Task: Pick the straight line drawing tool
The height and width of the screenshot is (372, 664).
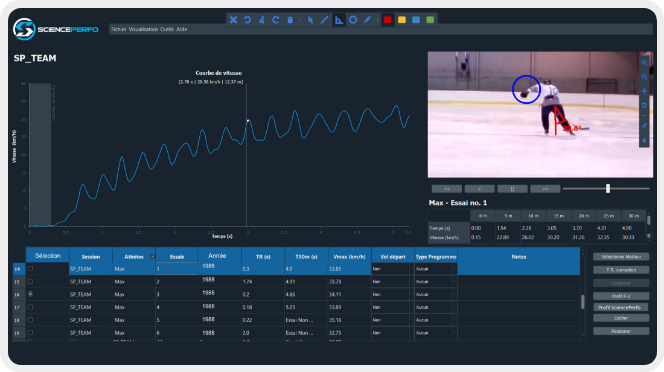Action: point(324,20)
